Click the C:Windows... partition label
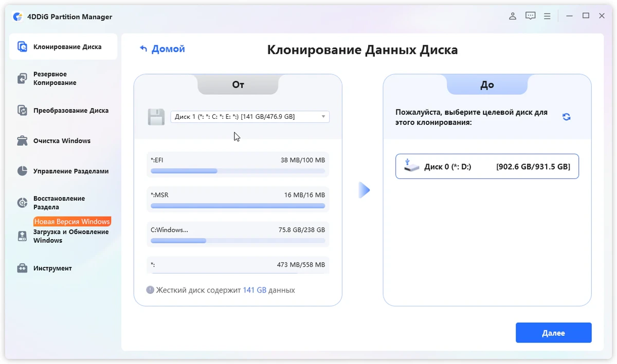The height and width of the screenshot is (364, 617). pos(169,230)
